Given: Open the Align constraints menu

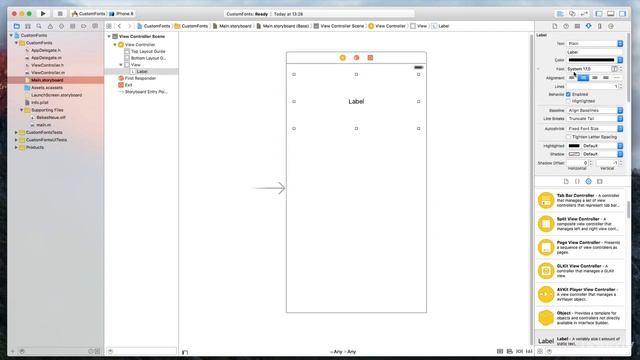Looking at the screenshot, I should [x=509, y=351].
